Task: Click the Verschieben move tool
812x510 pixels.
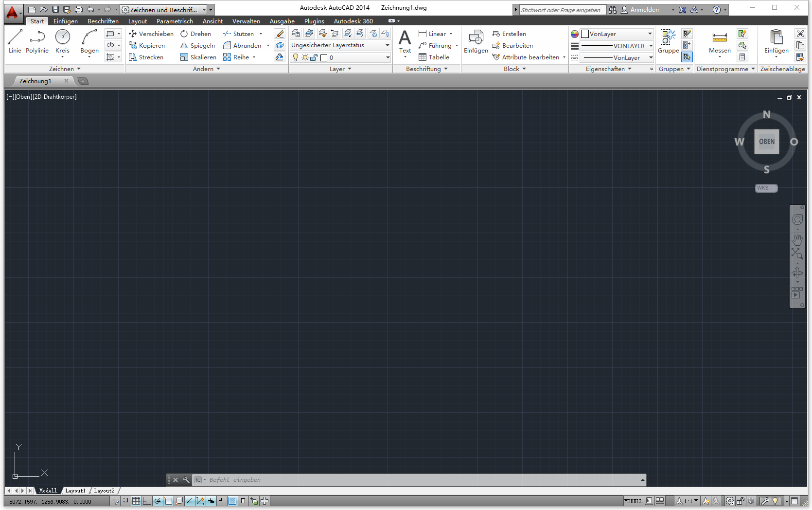Action: (151, 34)
